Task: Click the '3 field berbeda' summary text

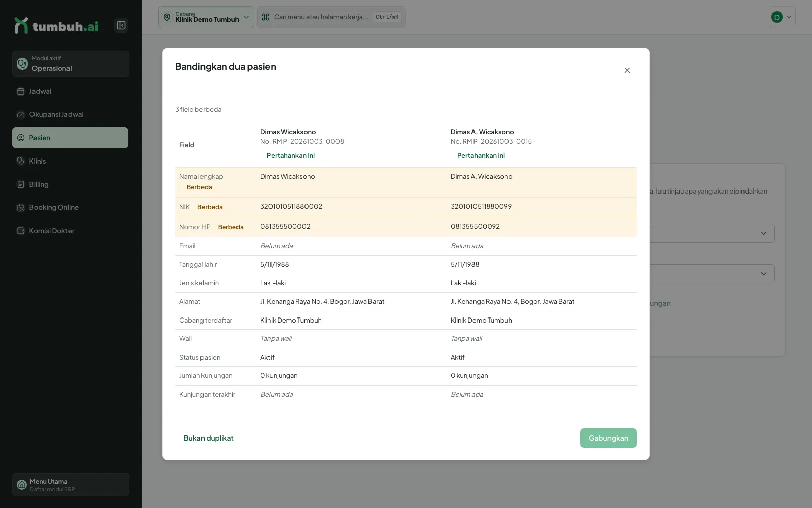Action: pos(198,110)
